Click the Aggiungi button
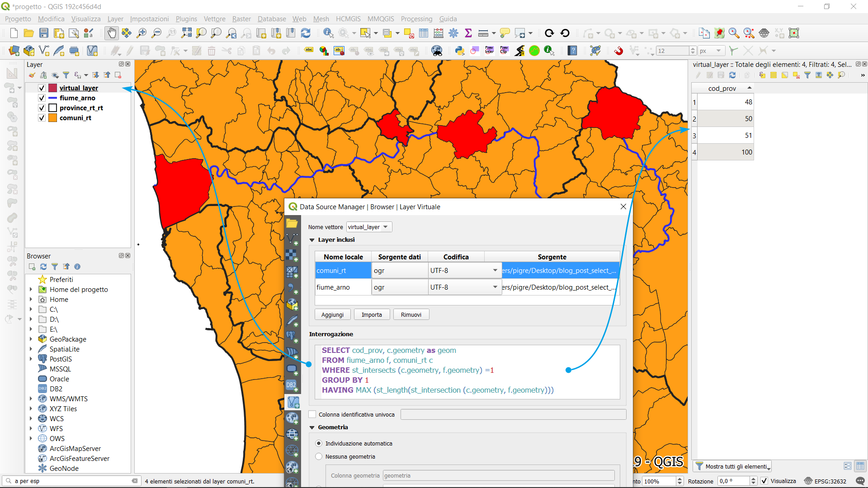The image size is (868, 488). [x=332, y=314]
